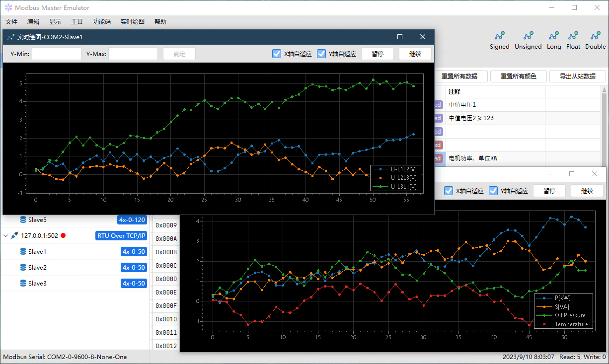Click the 重置所有颜色 button
609x364 pixels.
(x=519, y=76)
